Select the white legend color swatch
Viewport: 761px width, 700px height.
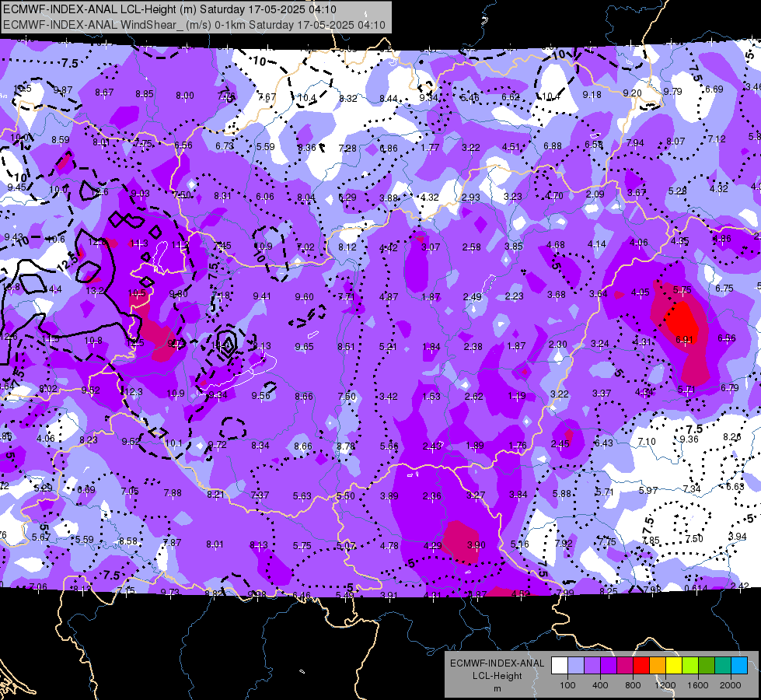coord(559,666)
